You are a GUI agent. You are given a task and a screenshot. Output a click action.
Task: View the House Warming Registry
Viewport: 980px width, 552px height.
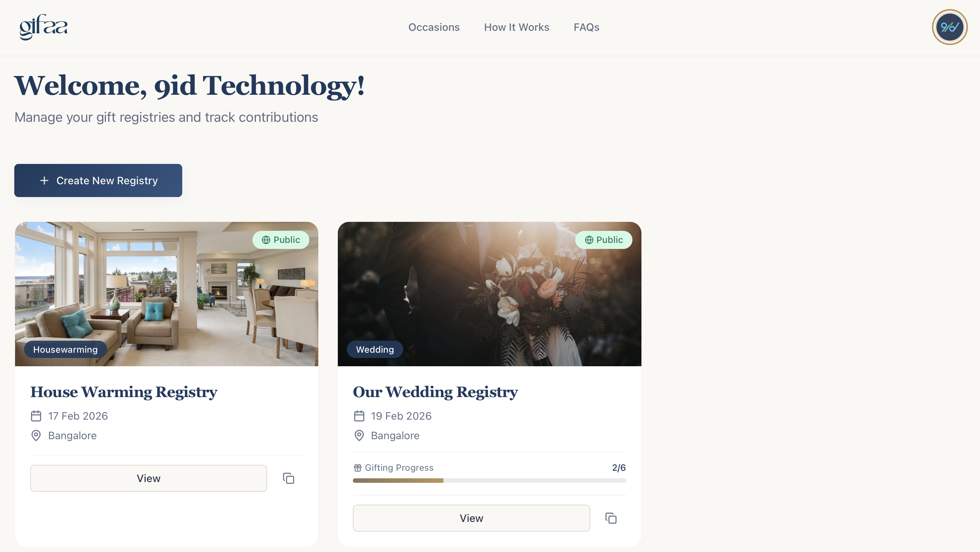coord(149,478)
